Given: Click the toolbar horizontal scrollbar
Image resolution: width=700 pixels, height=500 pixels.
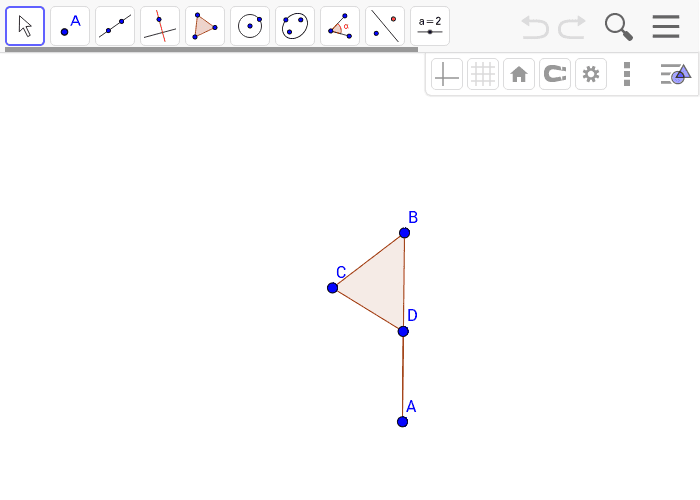Looking at the screenshot, I should click(212, 50).
